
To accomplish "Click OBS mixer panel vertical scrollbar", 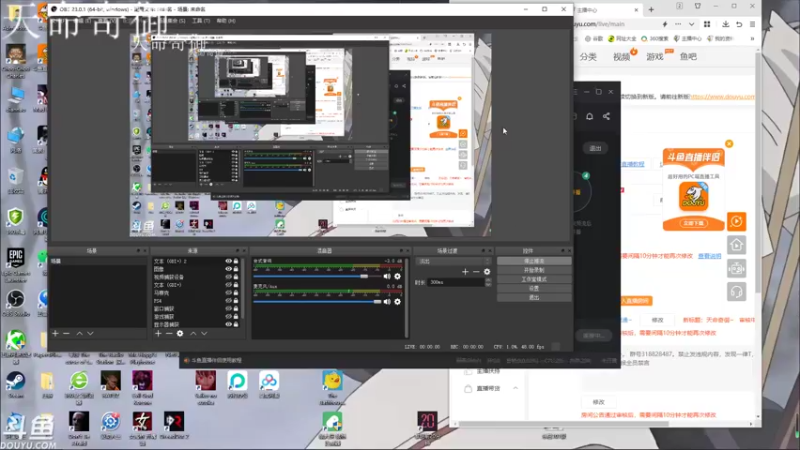I will coord(407,297).
